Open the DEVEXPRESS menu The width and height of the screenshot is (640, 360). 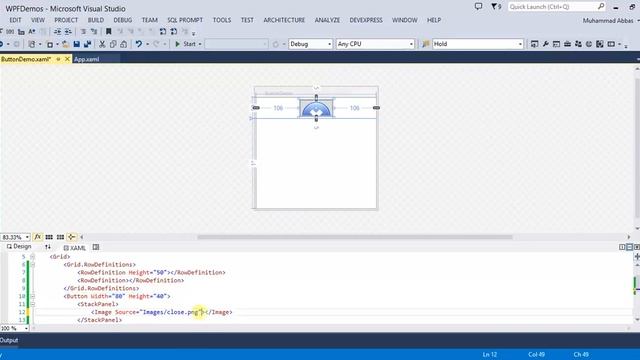366,20
